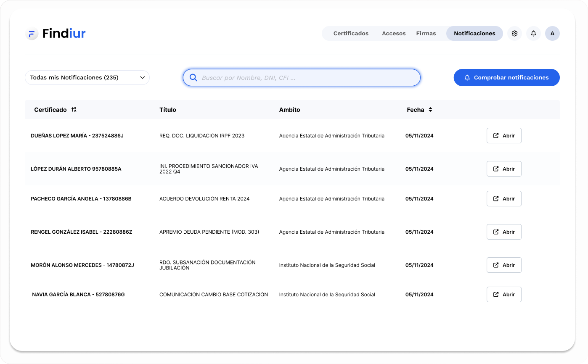Focus the 'Buscar por Nombre, DNI, CFI' search field
The width and height of the screenshot is (588, 364).
(302, 78)
